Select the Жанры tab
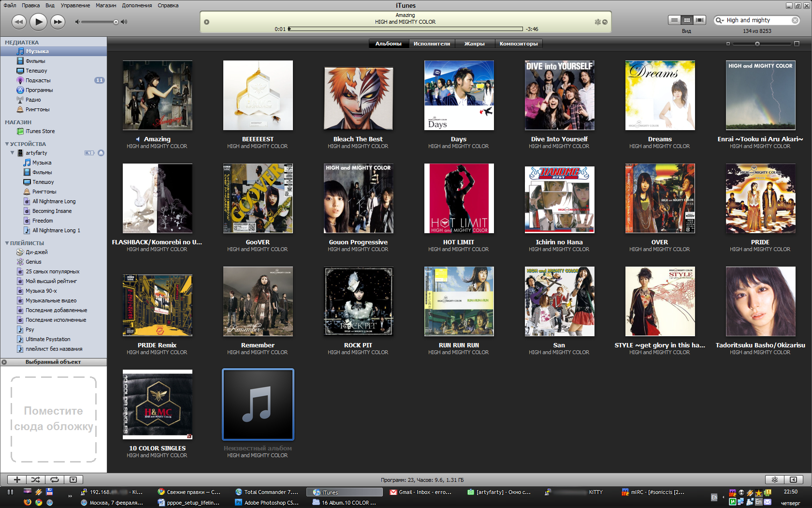 tap(475, 44)
